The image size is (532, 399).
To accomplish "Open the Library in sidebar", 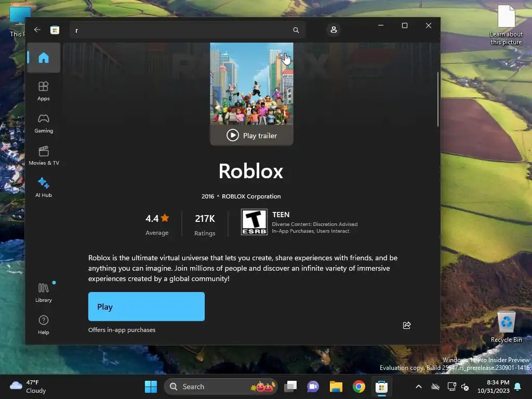I will [44, 292].
